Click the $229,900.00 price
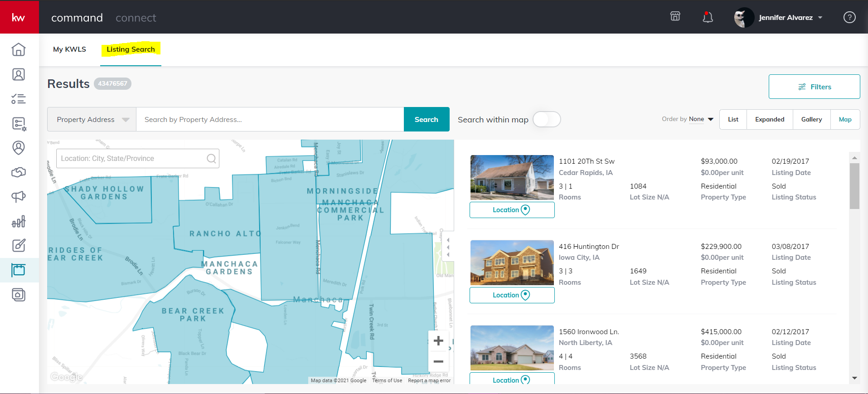 pos(721,247)
